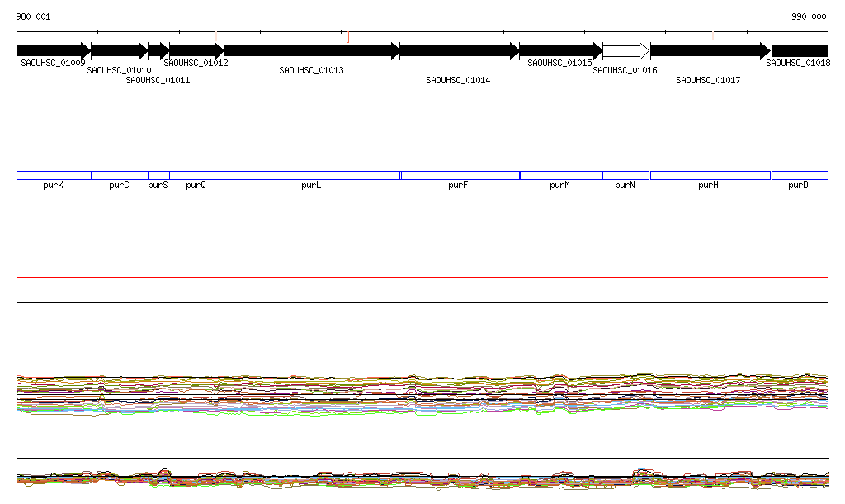This screenshot has width=845, height=504.
Task: Click the purF blue annotation box
Action: 460,175
